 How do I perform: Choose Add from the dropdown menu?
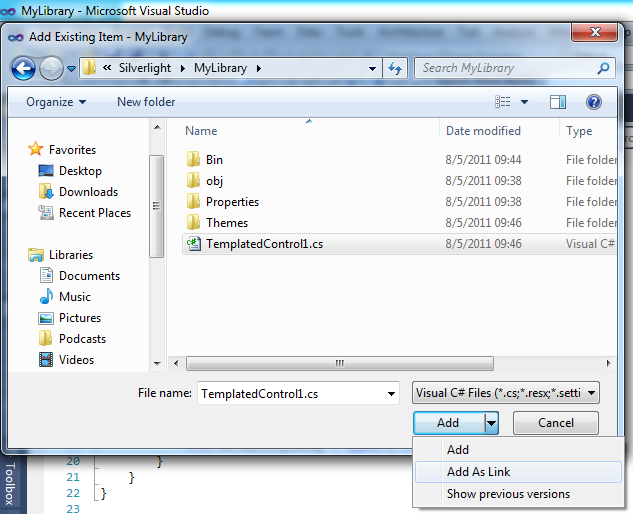click(518, 449)
